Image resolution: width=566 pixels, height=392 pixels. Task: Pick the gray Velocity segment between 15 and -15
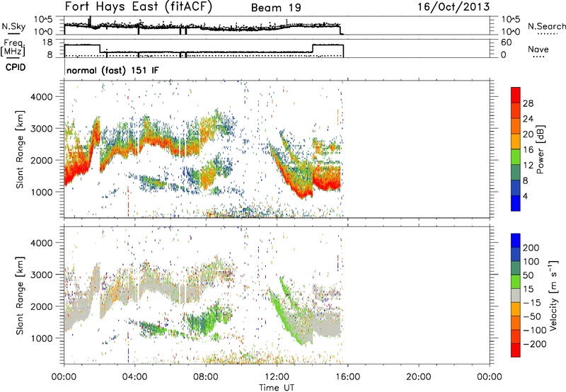tap(516, 295)
